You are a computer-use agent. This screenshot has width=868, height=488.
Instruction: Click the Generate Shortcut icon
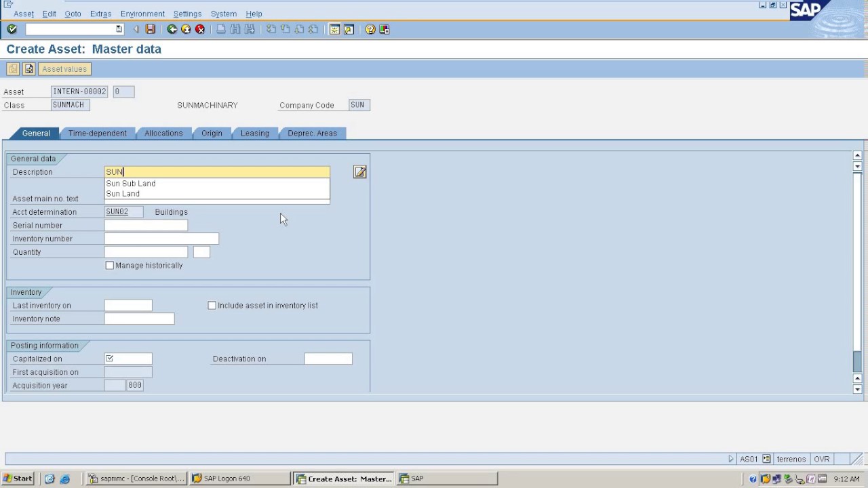point(349,29)
